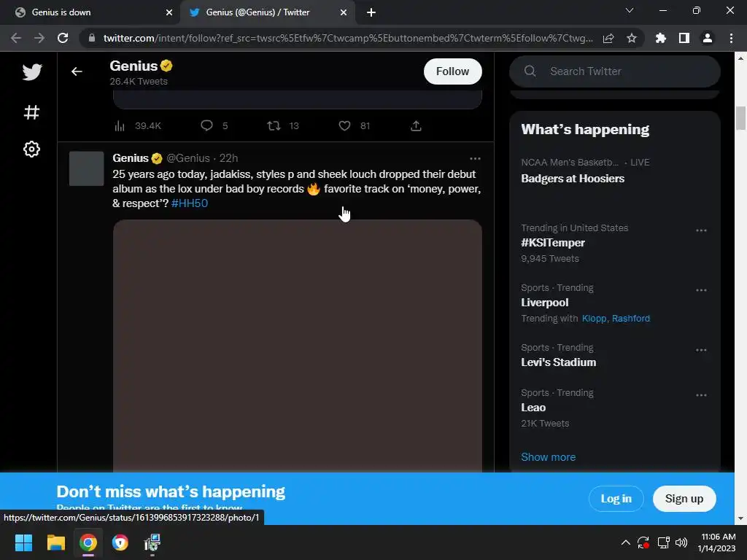
Task: Open Chrome tab search chevron
Action: click(x=630, y=10)
